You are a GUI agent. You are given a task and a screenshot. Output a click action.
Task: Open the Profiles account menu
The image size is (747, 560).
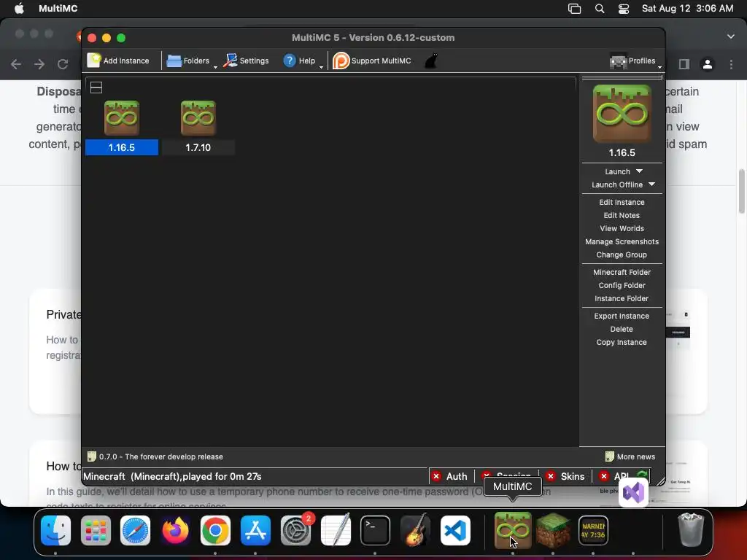coord(632,61)
